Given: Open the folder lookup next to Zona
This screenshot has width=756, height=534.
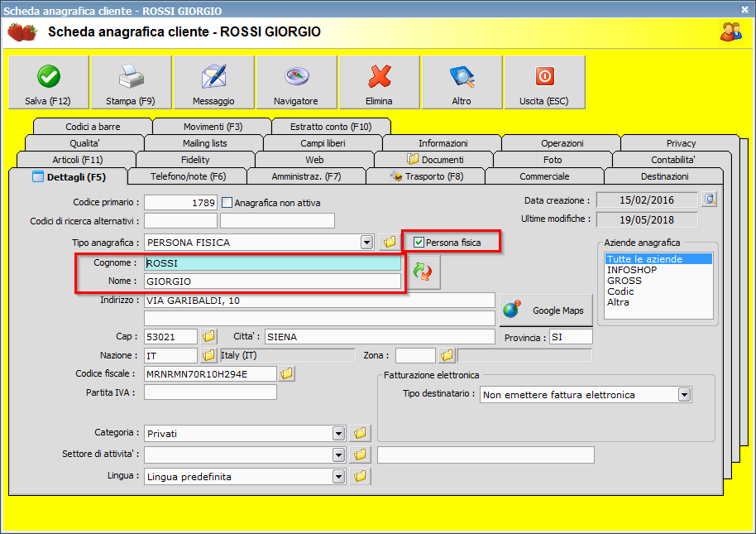Looking at the screenshot, I should (447, 355).
